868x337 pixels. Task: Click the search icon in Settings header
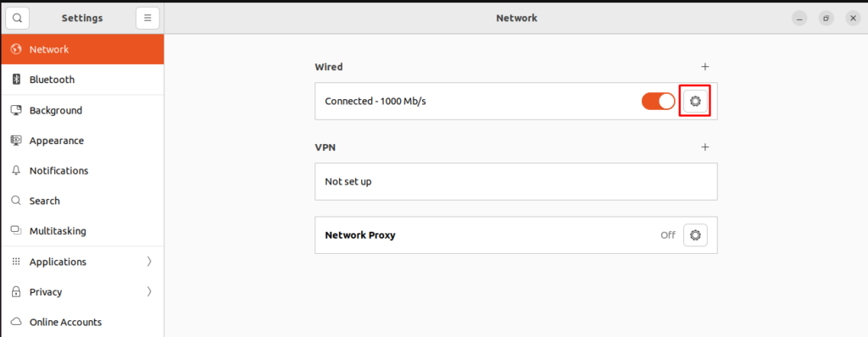point(17,18)
